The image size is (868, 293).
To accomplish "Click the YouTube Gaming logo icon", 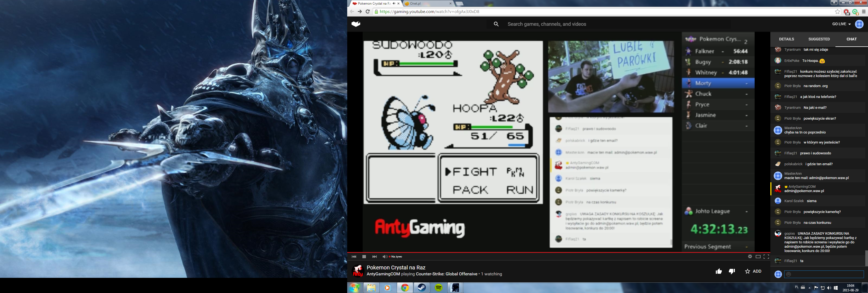I will (x=356, y=24).
